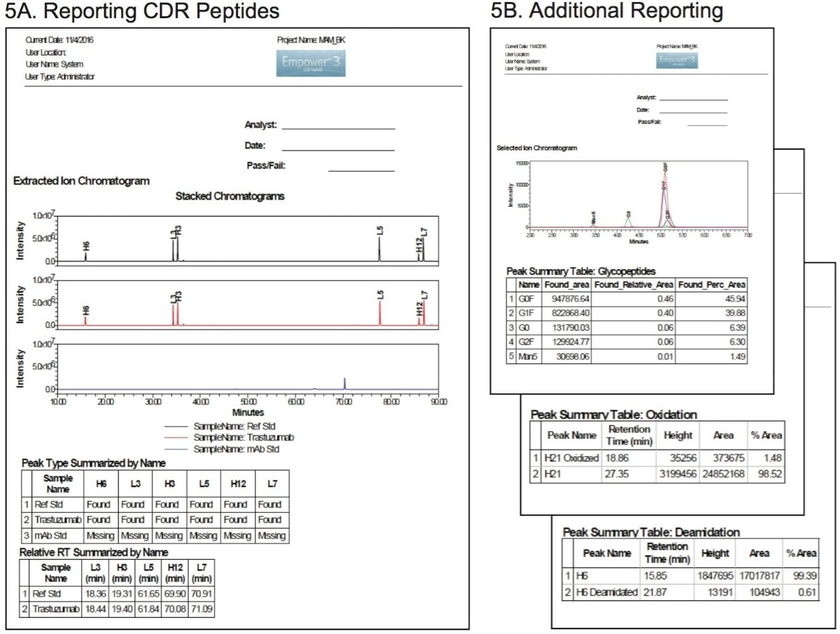Click the 'H6 Deamidated' peak name cell
Screen dimensions: 840x634
point(607,593)
